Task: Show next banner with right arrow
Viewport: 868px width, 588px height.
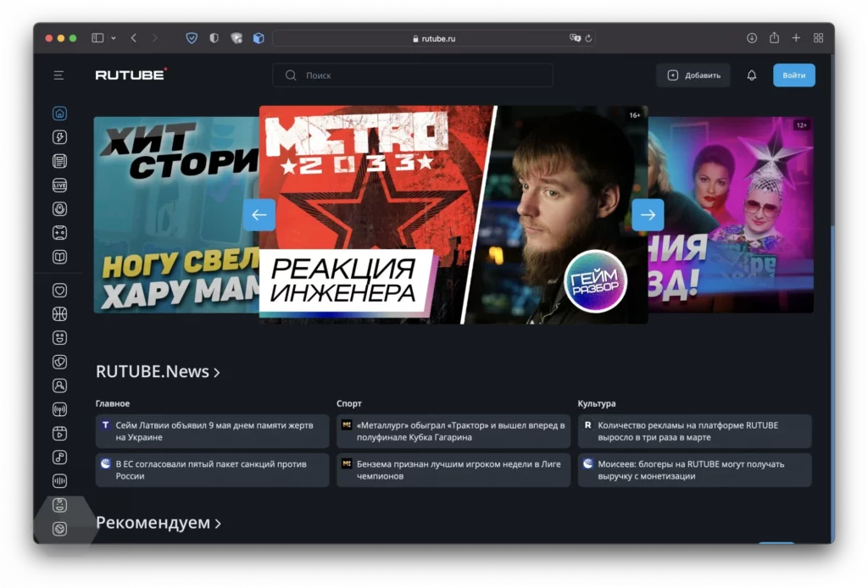Action: point(648,214)
